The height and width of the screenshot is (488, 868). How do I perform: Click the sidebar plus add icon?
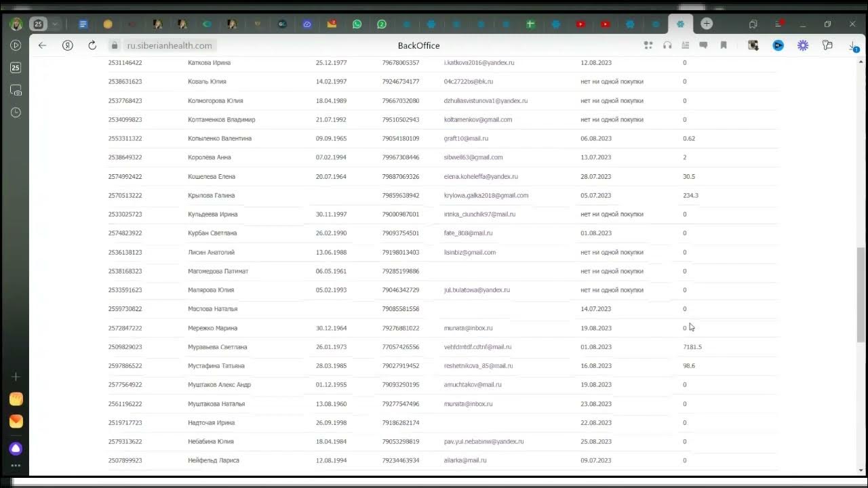[x=16, y=376]
